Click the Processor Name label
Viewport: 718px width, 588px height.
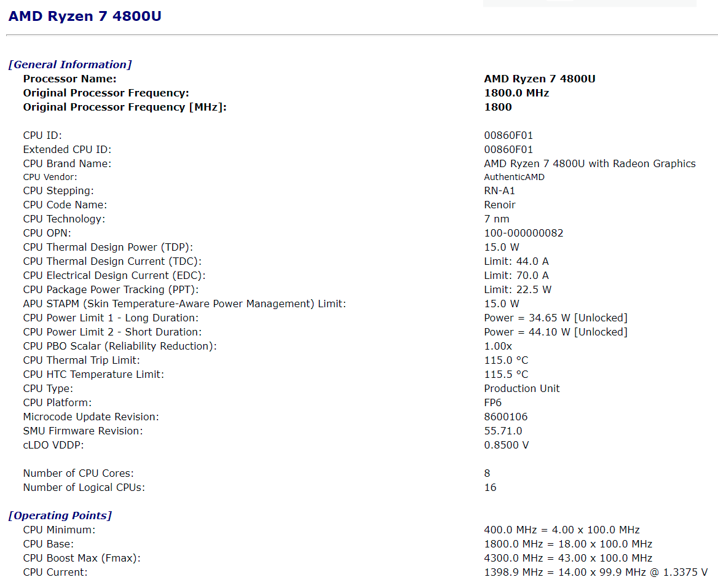tap(69, 79)
